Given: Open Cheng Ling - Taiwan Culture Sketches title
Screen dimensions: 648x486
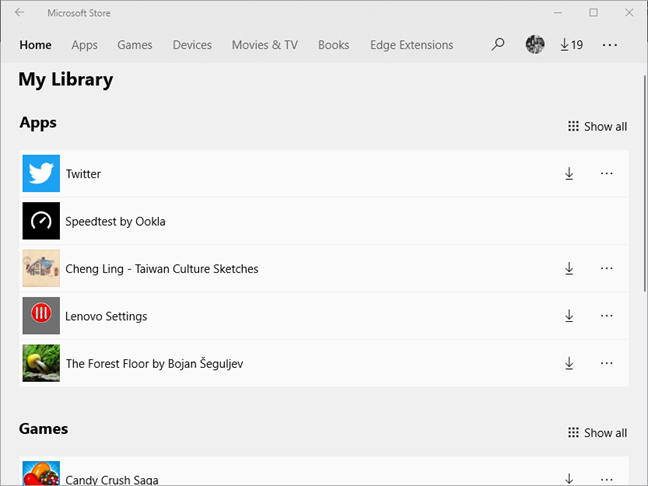Looking at the screenshot, I should (162, 269).
